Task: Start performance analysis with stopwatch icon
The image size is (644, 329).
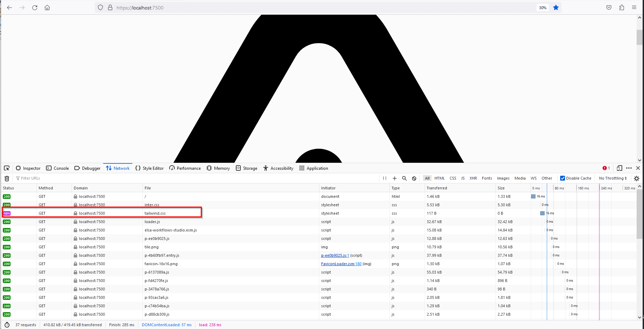Action: (6, 325)
